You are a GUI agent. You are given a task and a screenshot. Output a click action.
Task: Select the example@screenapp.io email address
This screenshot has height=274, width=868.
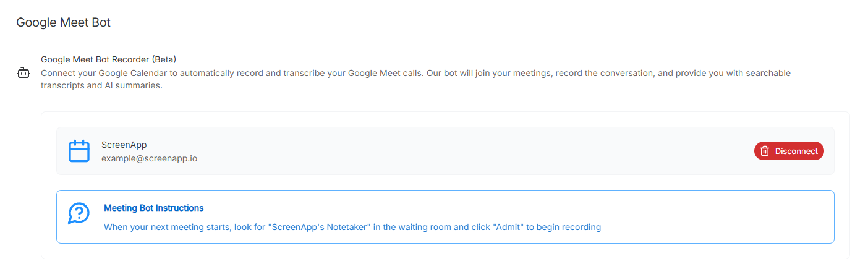pos(149,158)
